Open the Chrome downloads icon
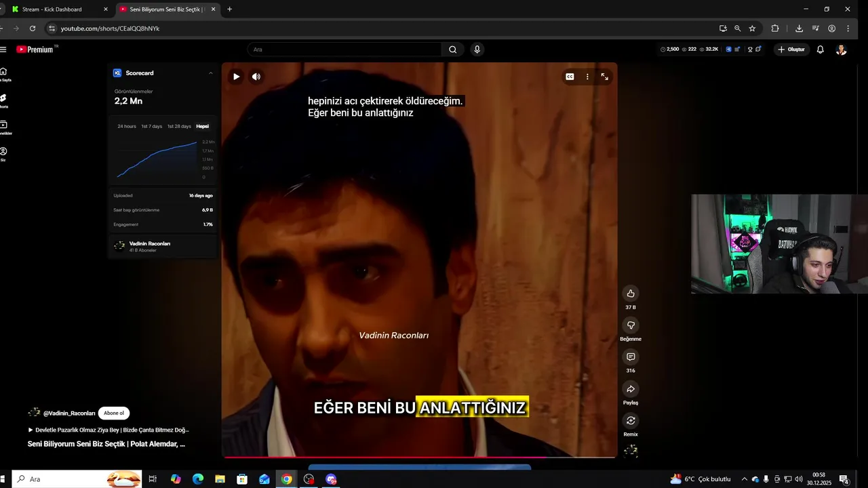868x488 pixels. [x=799, y=28]
